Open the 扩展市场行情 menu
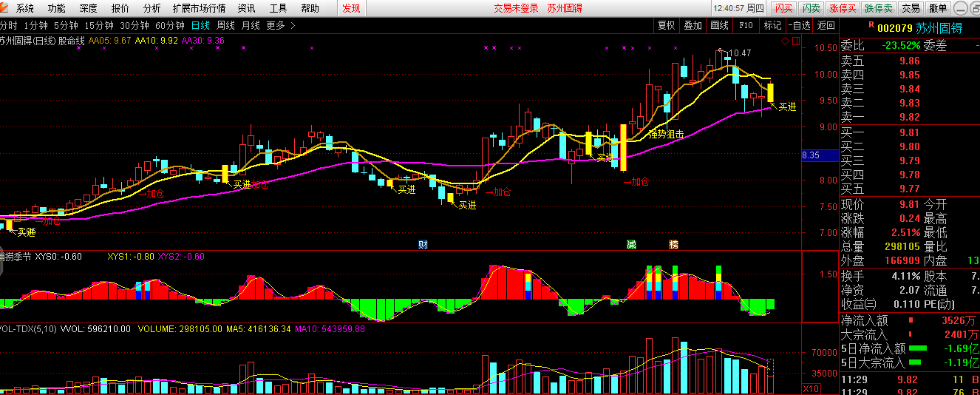The image size is (980, 395). (199, 8)
